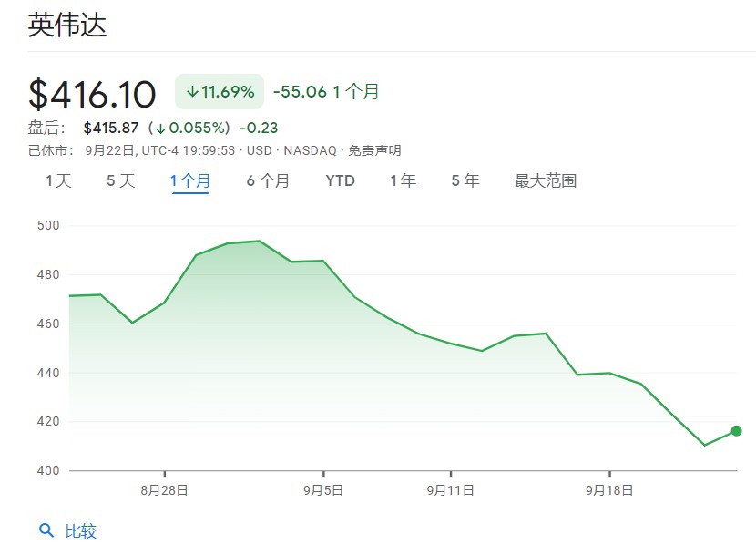The image size is (756, 545).
Task: Select the 5天 time range
Action: [120, 180]
